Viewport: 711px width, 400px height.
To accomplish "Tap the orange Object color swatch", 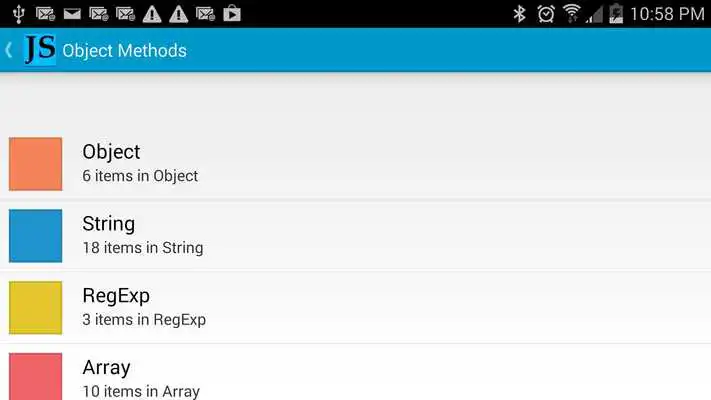I will 36,164.
